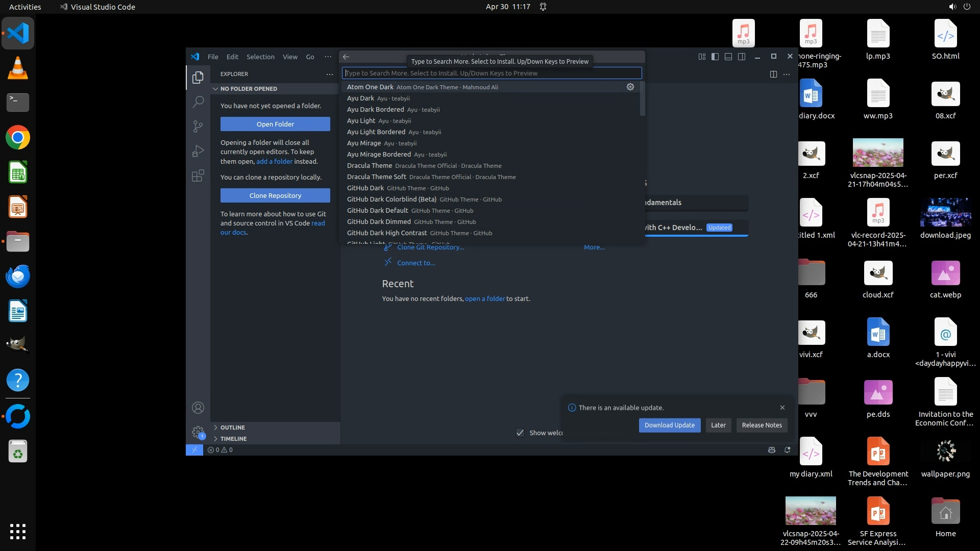980x551 pixels.
Task: Open the Selection menu
Action: [x=260, y=57]
